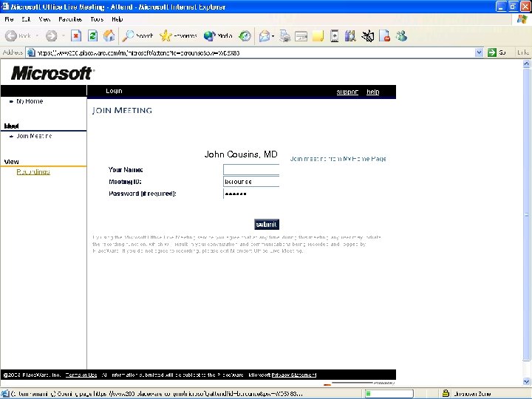Open the History pane
The width and height of the screenshot is (532, 399).
[245, 35]
